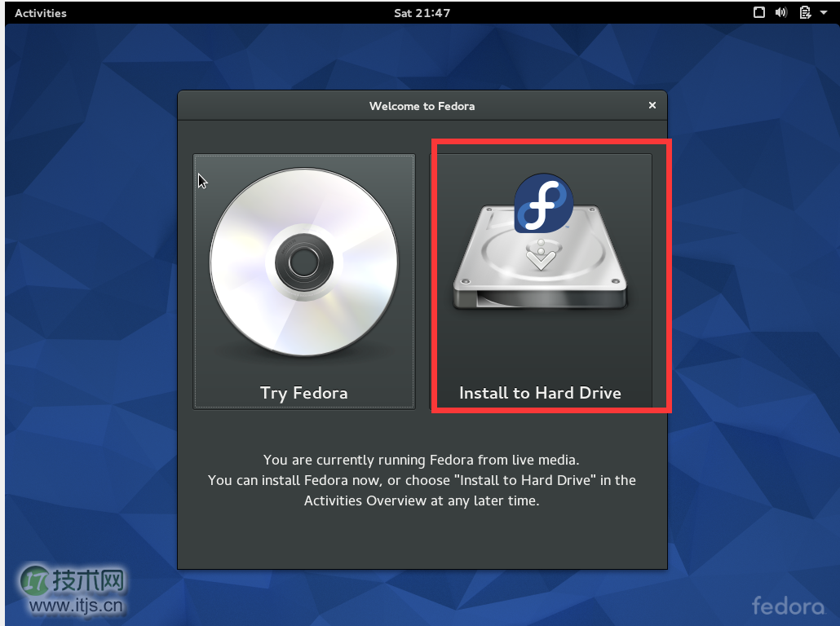Viewport: 840px width, 626px height.
Task: Click the battery charging indicator icon
Action: (x=805, y=12)
